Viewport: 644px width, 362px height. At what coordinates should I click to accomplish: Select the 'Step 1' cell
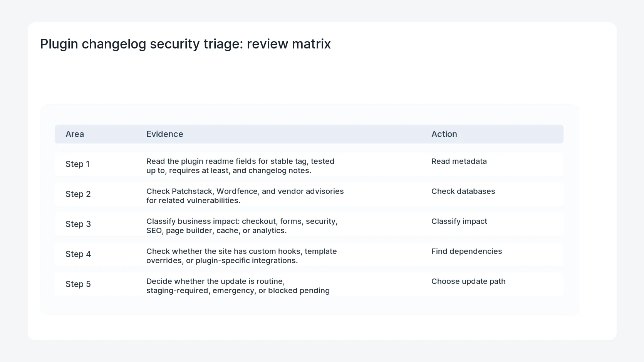[77, 164]
